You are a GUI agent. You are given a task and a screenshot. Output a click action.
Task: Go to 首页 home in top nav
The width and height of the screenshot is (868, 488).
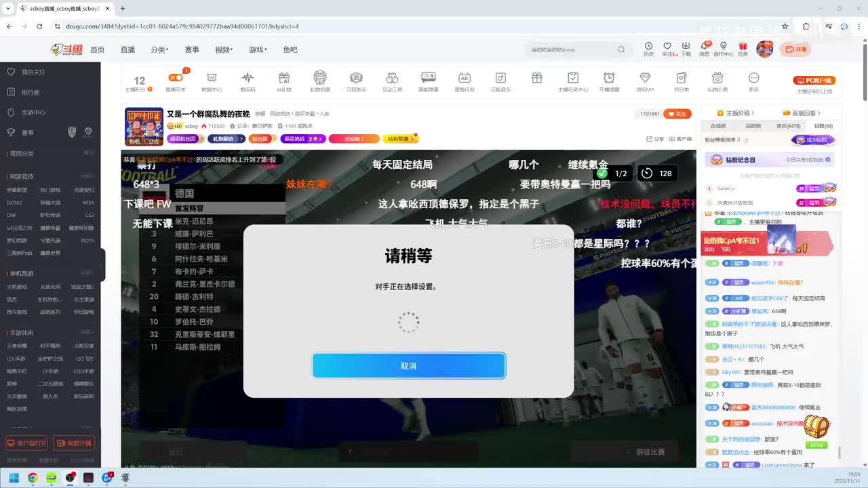[x=98, y=49]
